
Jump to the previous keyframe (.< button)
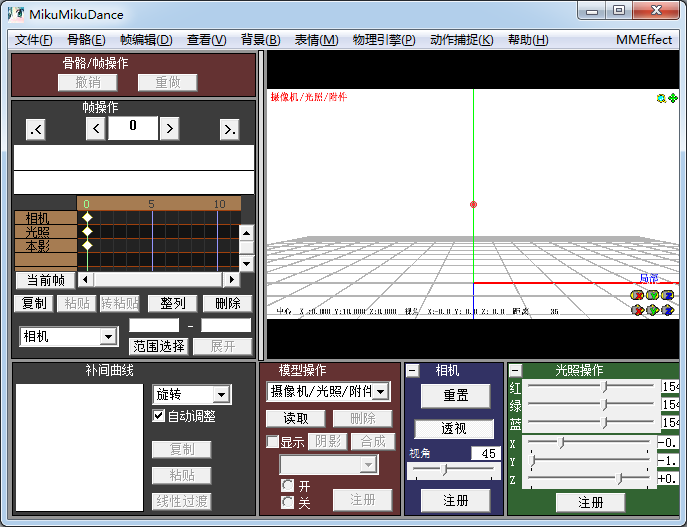tap(36, 129)
